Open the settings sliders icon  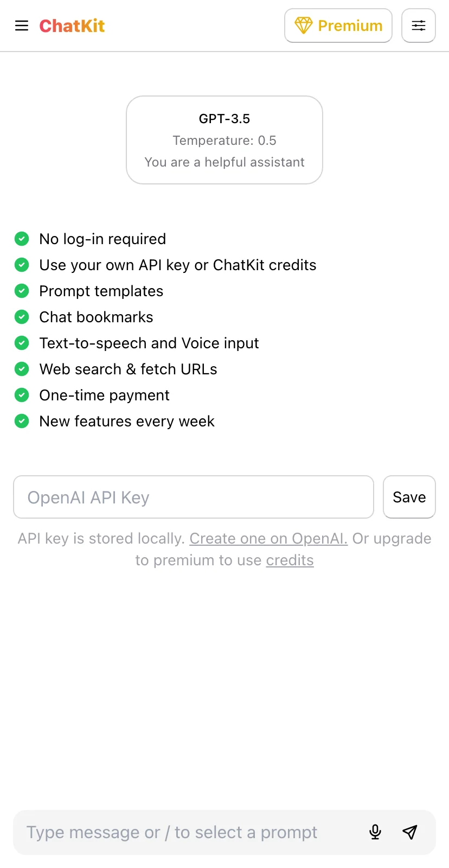click(x=419, y=25)
